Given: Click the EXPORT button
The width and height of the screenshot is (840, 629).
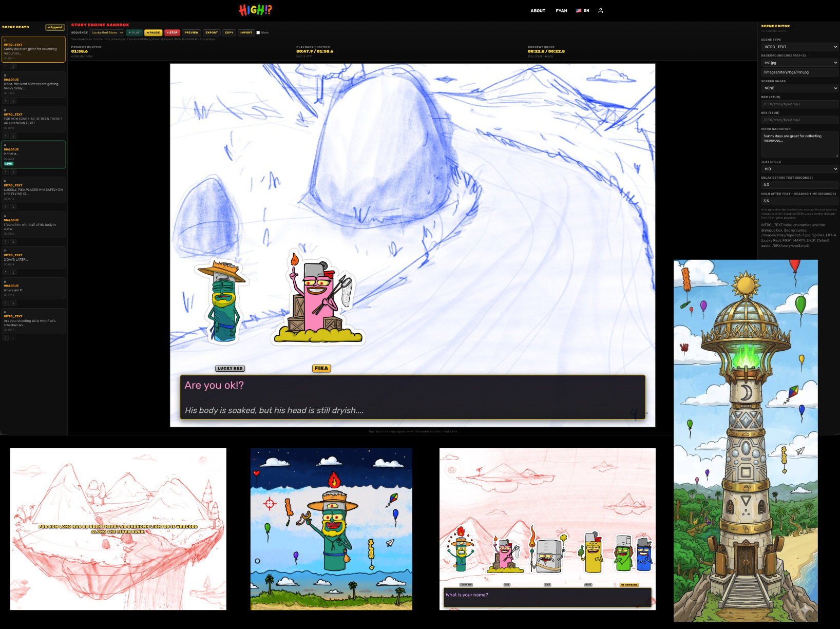Looking at the screenshot, I should 212,32.
